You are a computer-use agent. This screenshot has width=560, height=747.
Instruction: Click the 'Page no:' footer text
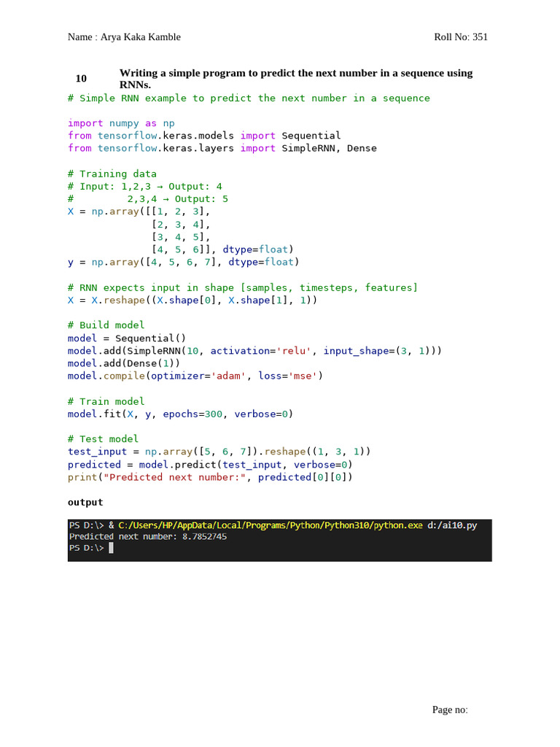(x=450, y=710)
